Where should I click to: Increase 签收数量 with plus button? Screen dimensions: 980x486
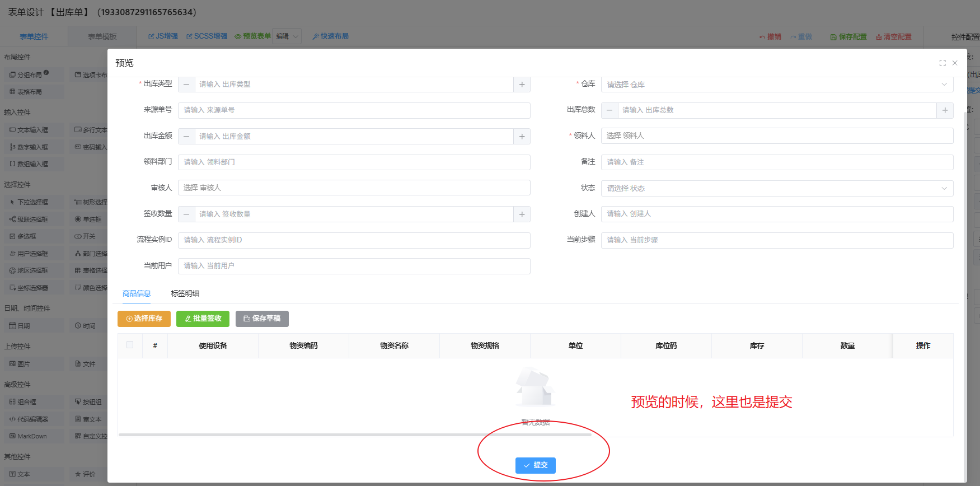[522, 214]
